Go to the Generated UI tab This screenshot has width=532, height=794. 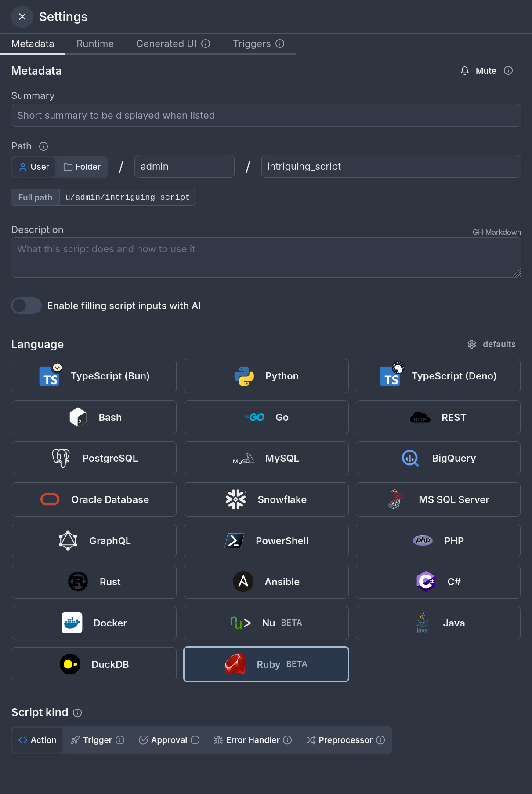point(166,44)
